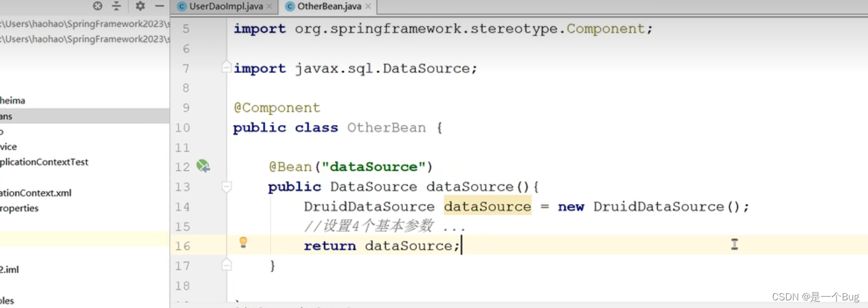Close the OtherBean.java tab
868x308 pixels.
point(369,7)
